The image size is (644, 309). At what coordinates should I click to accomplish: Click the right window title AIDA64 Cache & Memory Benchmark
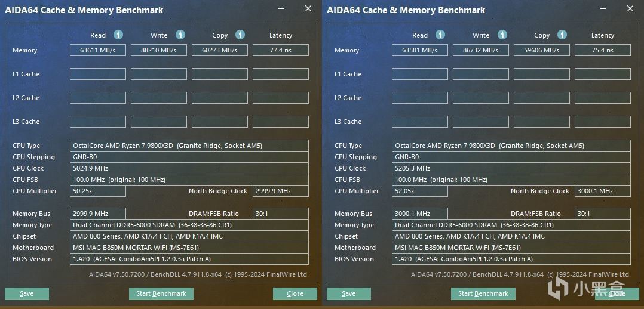[406, 10]
